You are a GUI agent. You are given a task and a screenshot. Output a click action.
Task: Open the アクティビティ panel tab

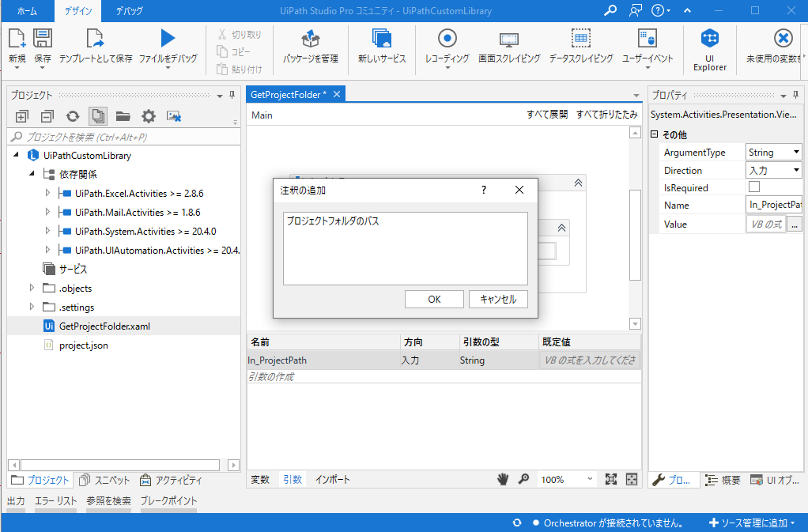tap(171, 480)
